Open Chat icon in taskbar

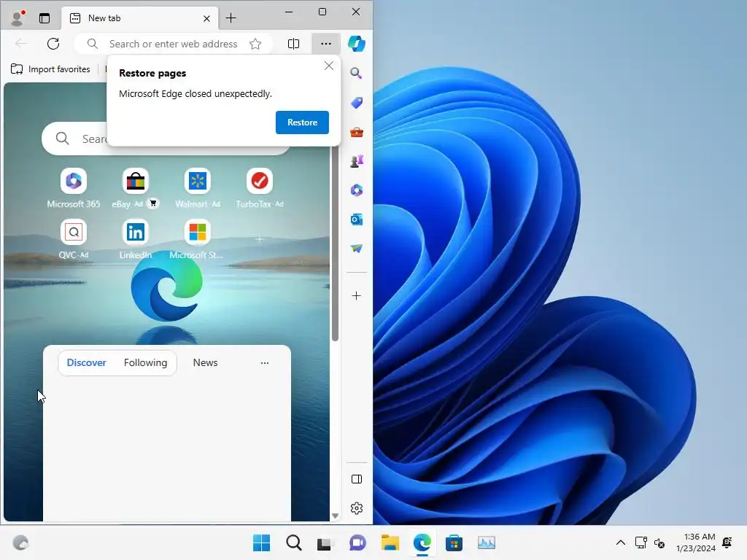[x=357, y=542]
